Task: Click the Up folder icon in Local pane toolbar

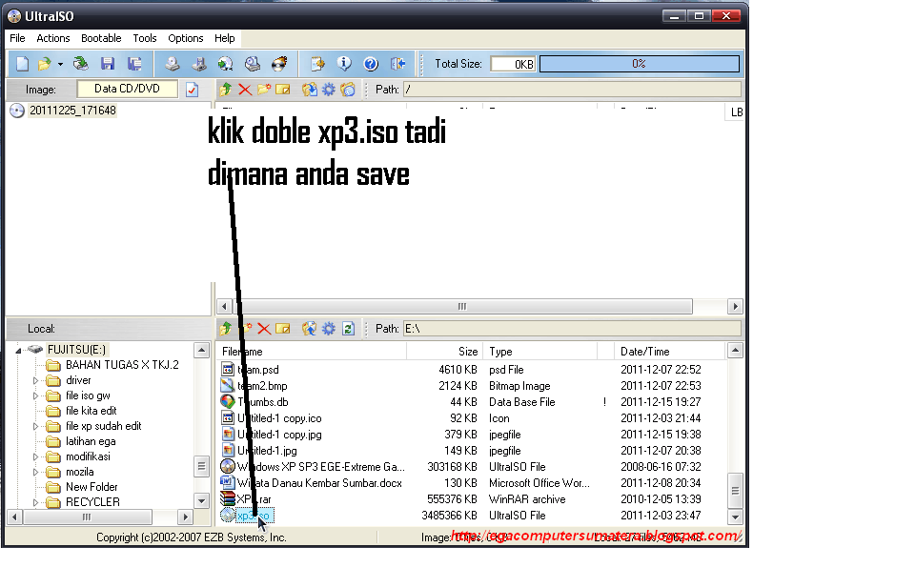Action: click(x=226, y=329)
